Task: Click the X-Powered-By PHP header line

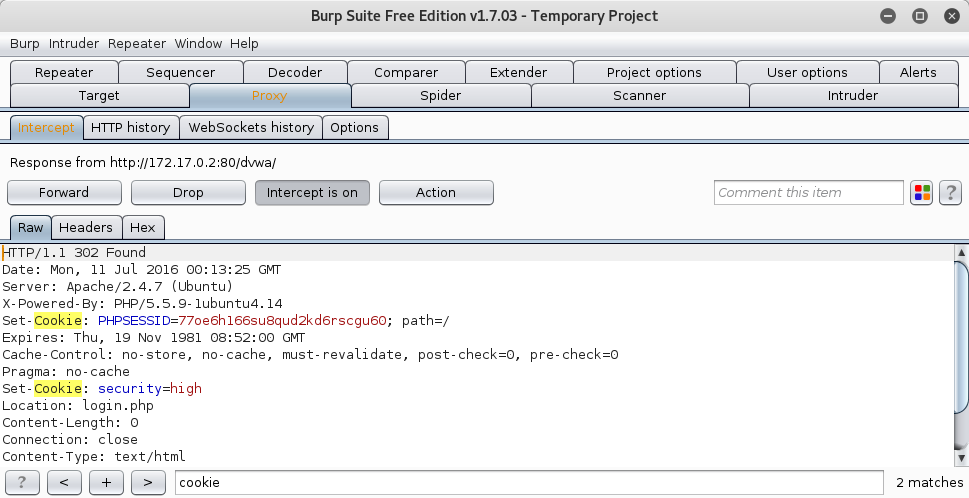Action: coord(142,304)
